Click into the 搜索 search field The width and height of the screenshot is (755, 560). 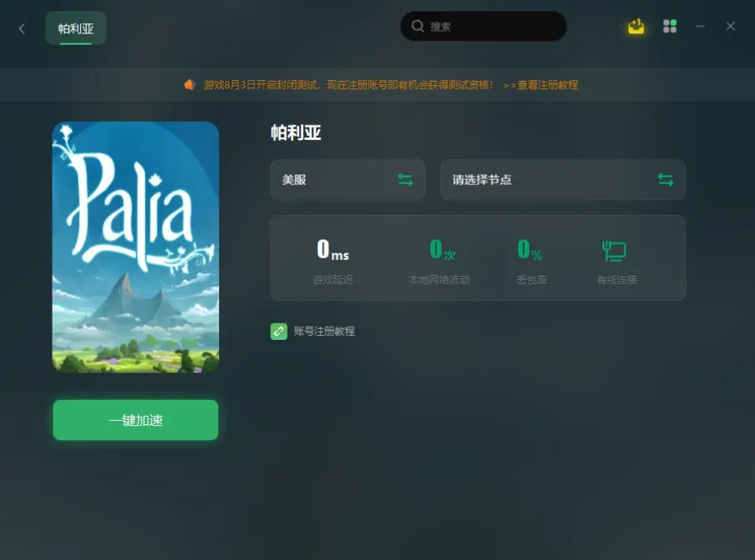pyautogui.click(x=483, y=26)
